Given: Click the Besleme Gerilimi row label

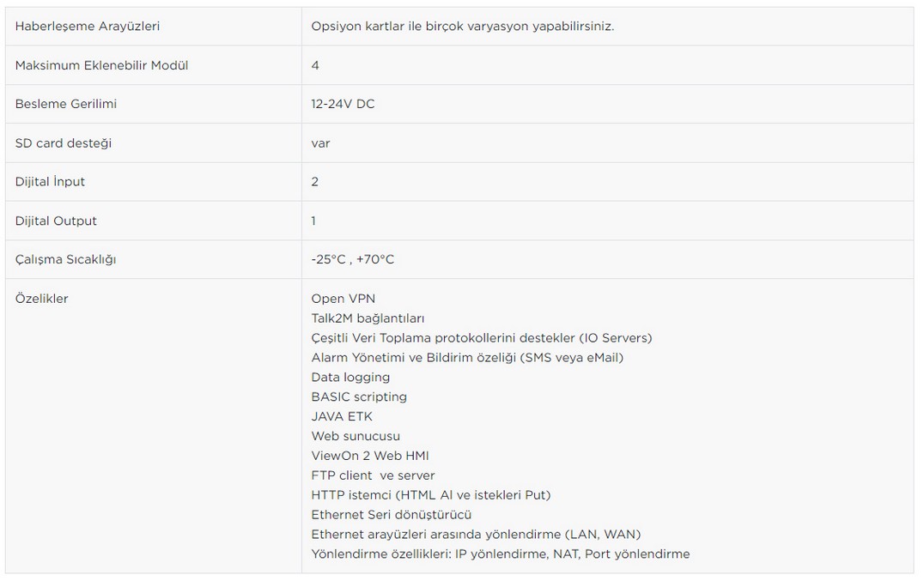Looking at the screenshot, I should point(66,104).
